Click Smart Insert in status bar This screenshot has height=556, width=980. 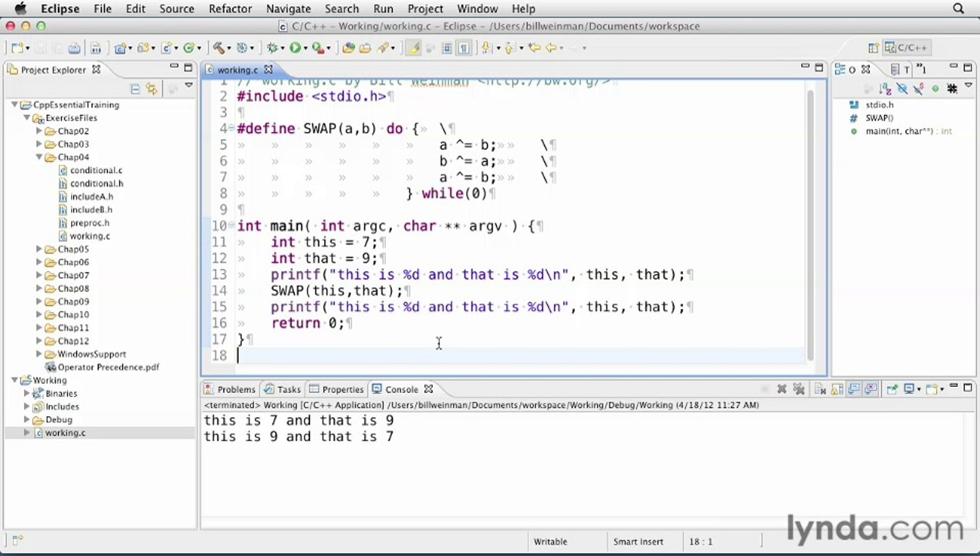click(637, 541)
